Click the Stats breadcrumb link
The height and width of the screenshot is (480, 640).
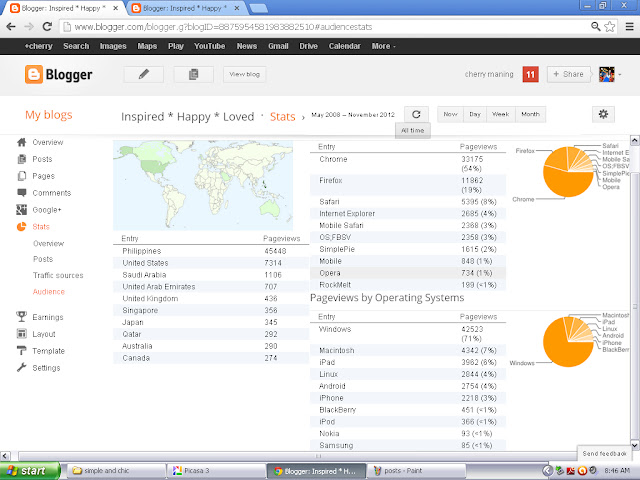tap(282, 117)
